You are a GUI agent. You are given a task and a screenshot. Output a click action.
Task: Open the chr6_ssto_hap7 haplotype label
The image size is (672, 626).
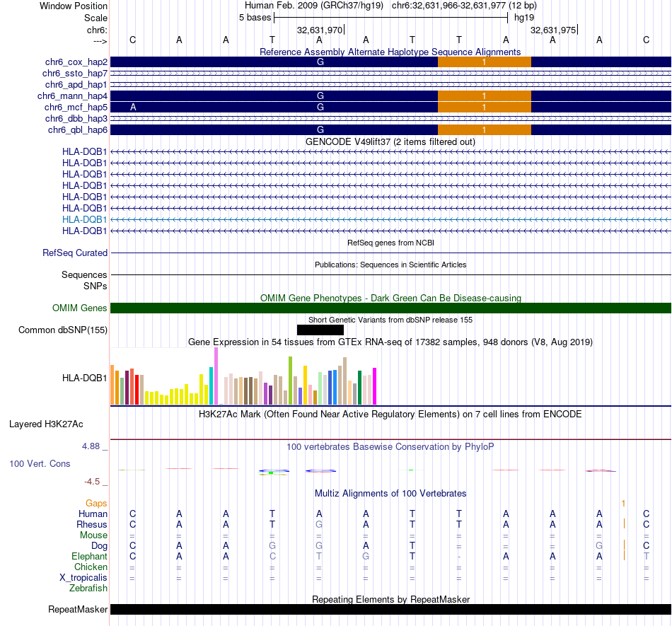pos(75,74)
